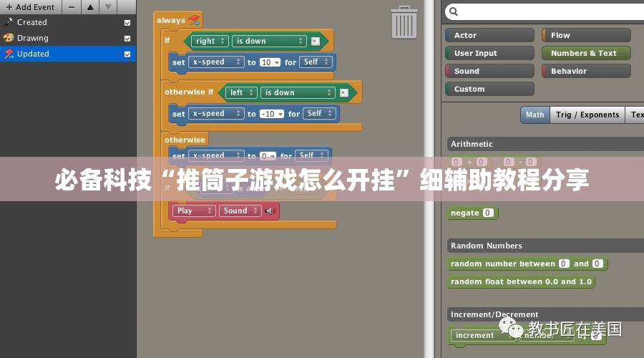This screenshot has height=358, width=644.
Task: Click the random float between 0.0 and 1.0 block
Action: (x=521, y=282)
